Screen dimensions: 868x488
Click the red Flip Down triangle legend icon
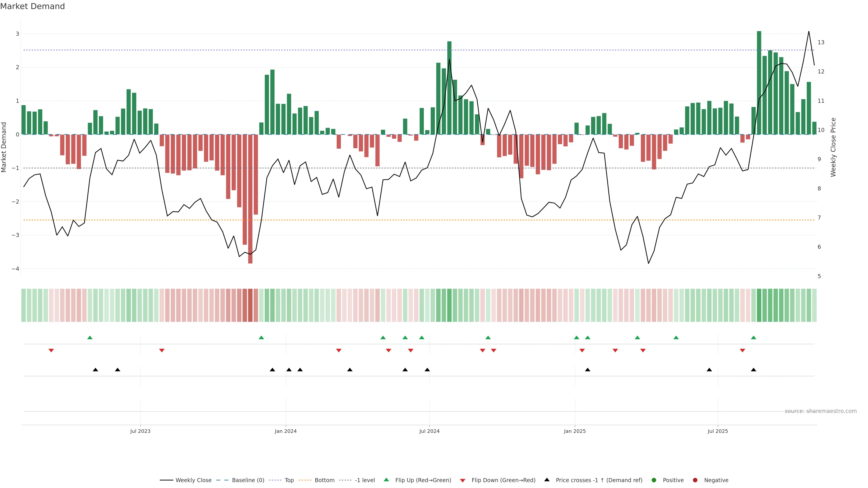pos(463,480)
